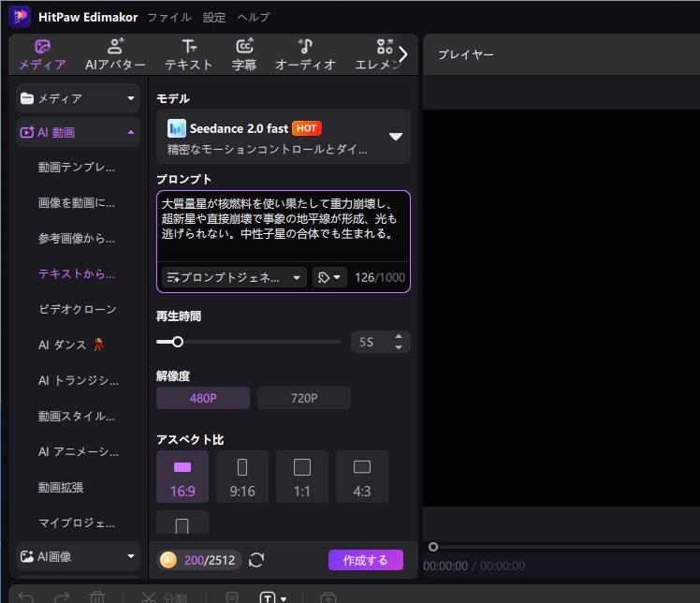The width and height of the screenshot is (700, 603).
Task: Switch to the メディア tab
Action: 42,54
